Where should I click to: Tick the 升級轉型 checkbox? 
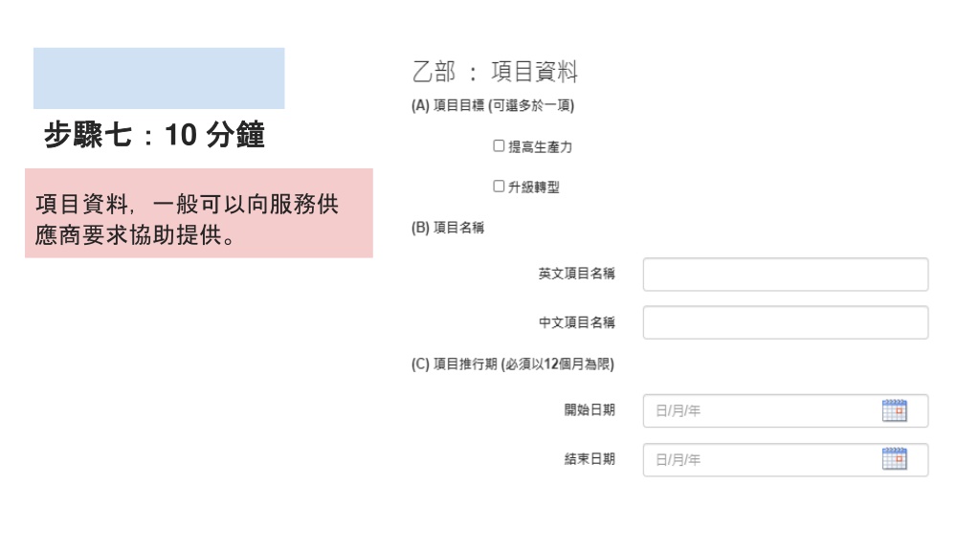(x=499, y=187)
